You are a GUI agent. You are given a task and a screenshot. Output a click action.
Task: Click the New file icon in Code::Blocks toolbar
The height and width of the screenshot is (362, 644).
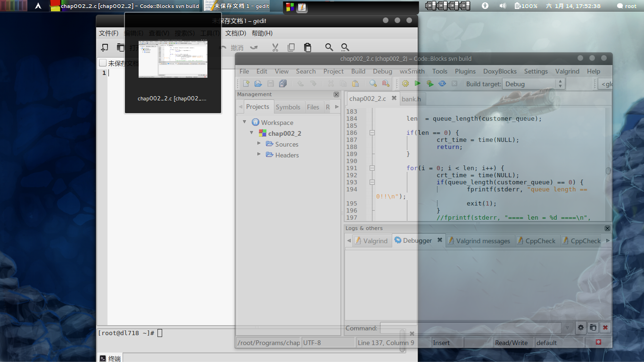[246, 83]
